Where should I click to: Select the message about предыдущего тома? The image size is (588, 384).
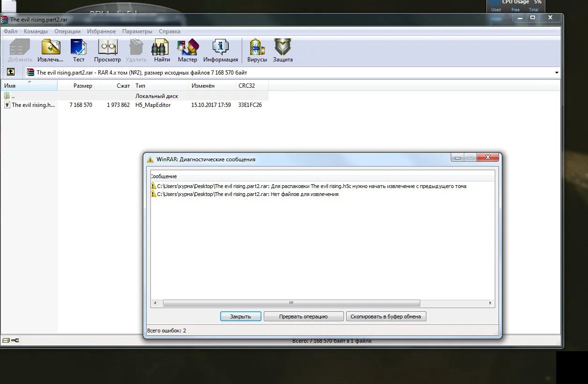point(312,186)
